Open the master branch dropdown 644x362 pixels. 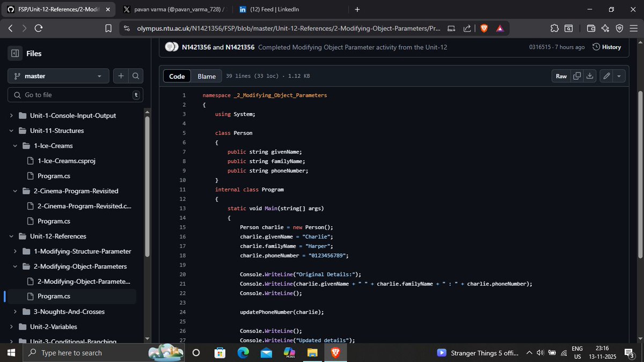pyautogui.click(x=58, y=76)
